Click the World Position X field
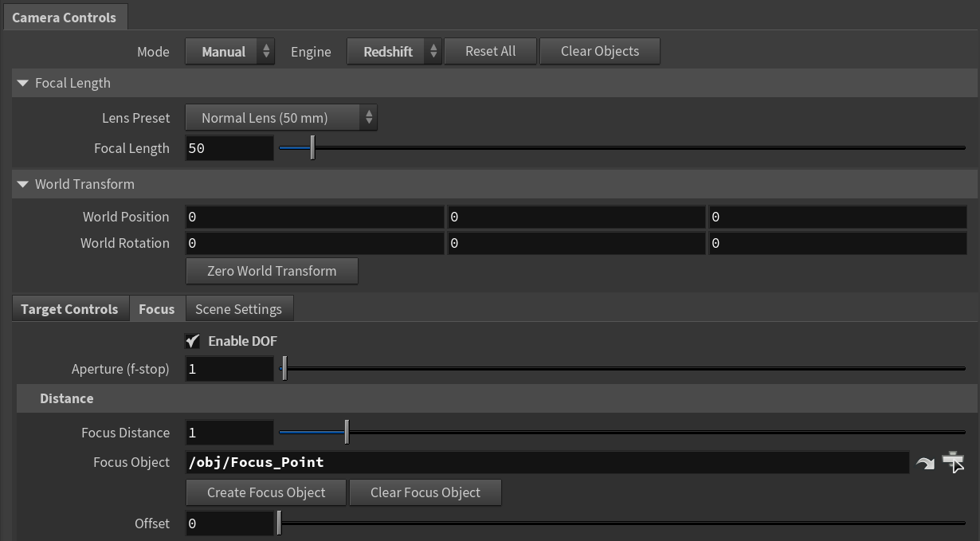 tap(315, 217)
